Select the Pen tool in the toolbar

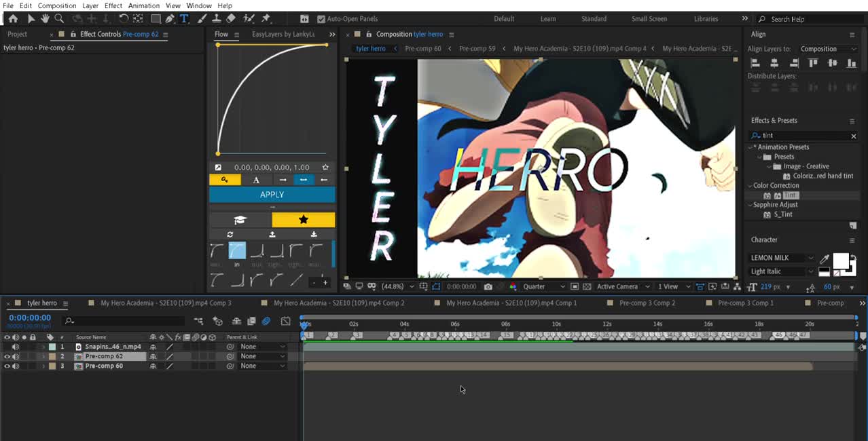pos(170,19)
